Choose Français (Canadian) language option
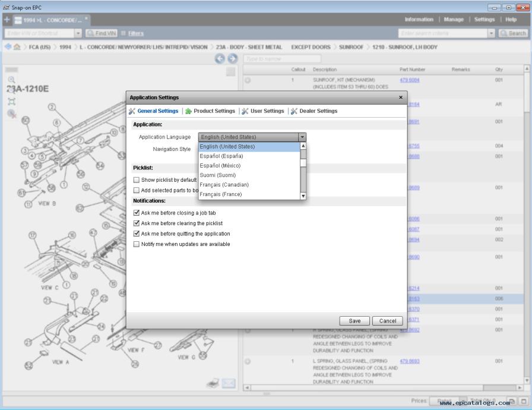 pos(224,185)
